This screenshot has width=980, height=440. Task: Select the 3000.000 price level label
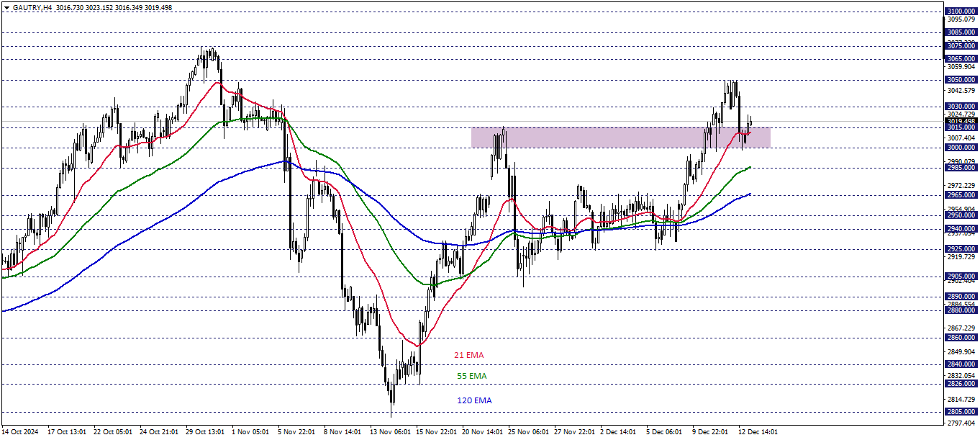coord(961,148)
